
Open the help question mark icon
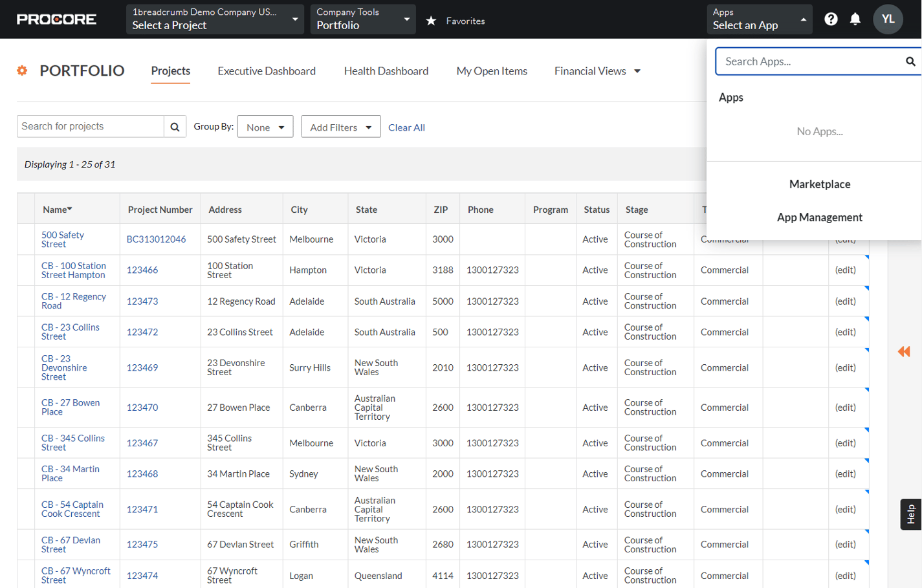click(x=831, y=19)
